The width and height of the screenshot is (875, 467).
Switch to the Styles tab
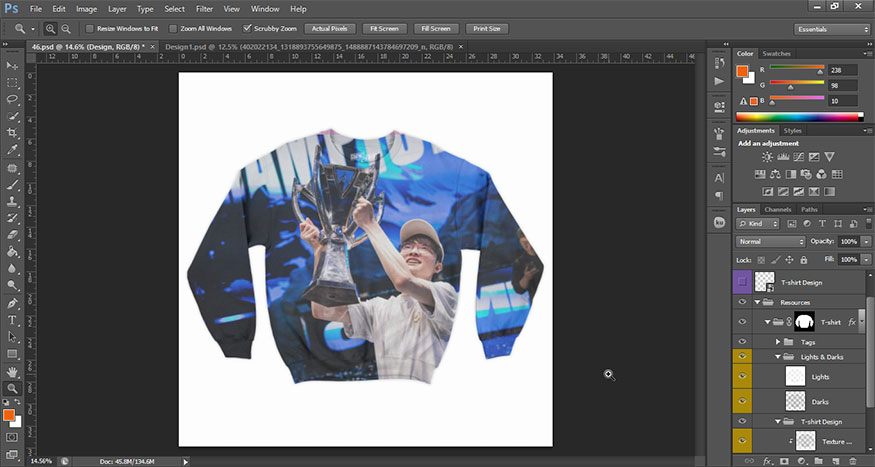792,131
